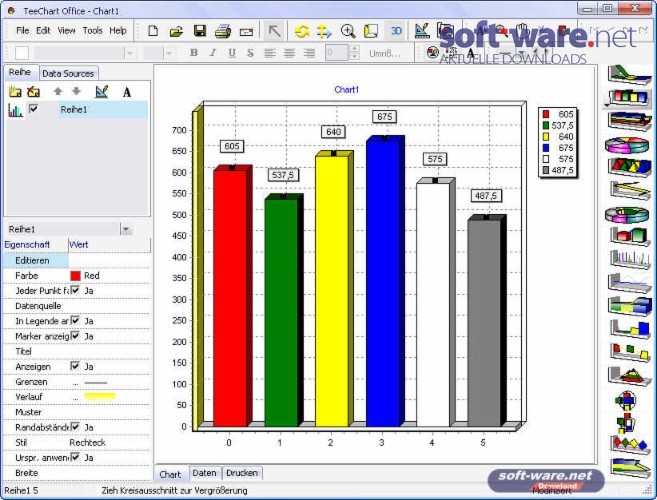Screen dimensions: 657x500
Task: Send chart via envelope icon
Action: tap(246, 32)
